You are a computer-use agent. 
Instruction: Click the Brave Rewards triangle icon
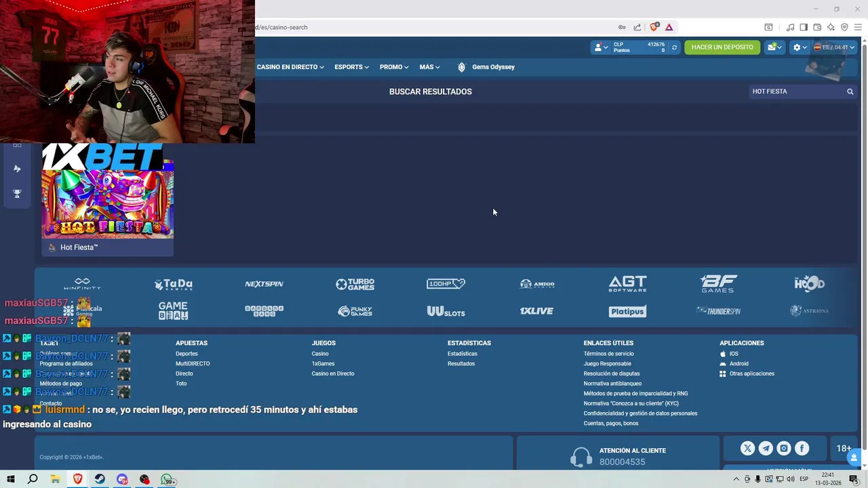pyautogui.click(x=669, y=27)
